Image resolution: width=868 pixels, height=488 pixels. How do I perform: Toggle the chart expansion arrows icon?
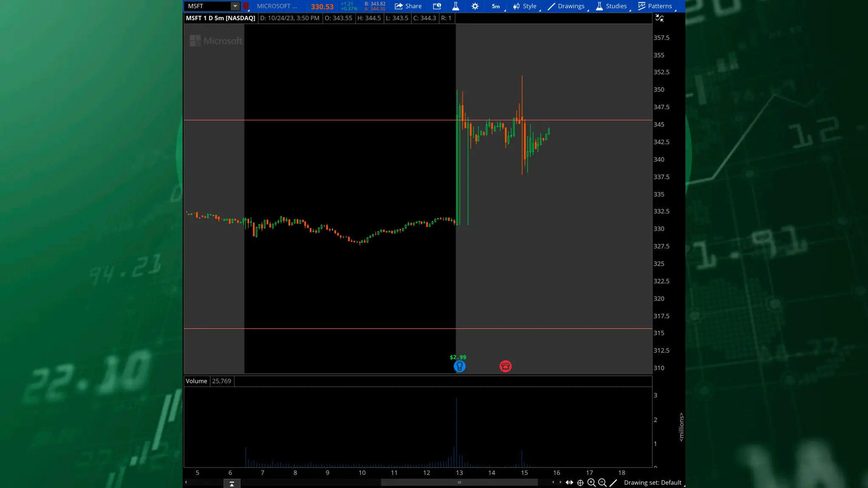point(569,482)
